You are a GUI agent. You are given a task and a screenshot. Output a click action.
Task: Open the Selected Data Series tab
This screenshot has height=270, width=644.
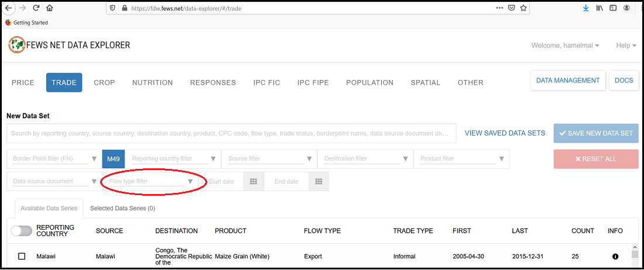click(122, 208)
